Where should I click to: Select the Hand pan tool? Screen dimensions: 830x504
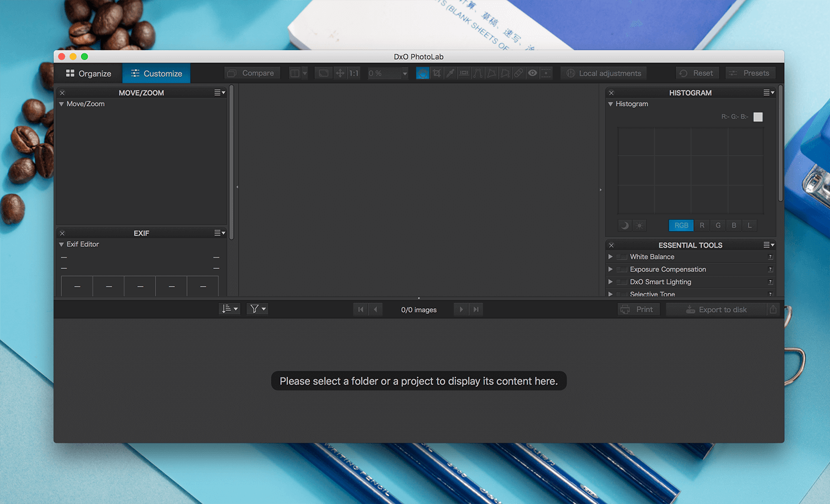pos(422,73)
